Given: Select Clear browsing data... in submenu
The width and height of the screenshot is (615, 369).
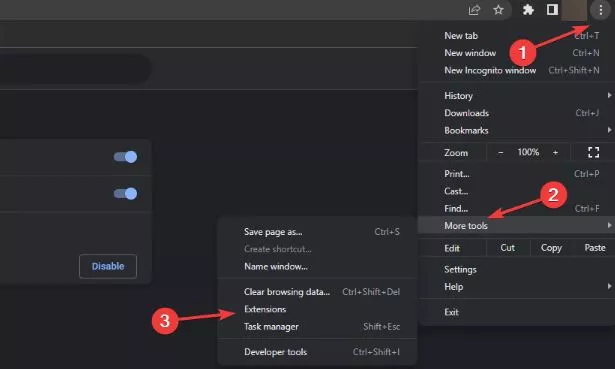Looking at the screenshot, I should tap(317, 292).
